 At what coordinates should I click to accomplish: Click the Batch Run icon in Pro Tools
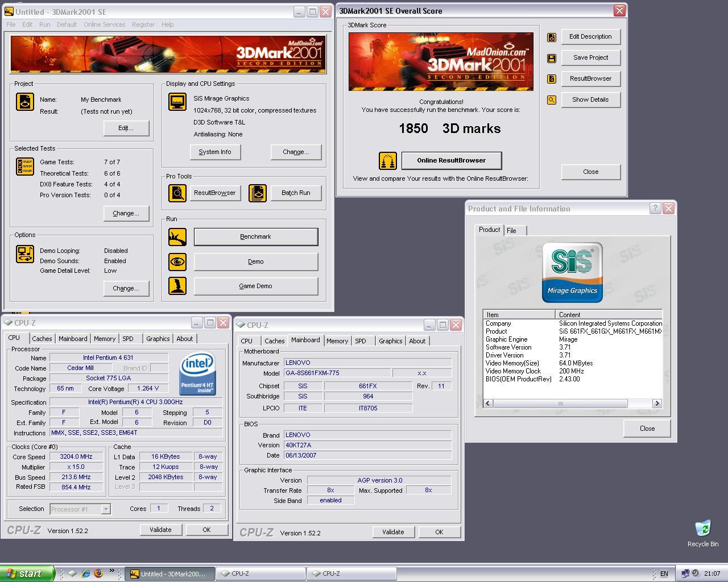[258, 193]
